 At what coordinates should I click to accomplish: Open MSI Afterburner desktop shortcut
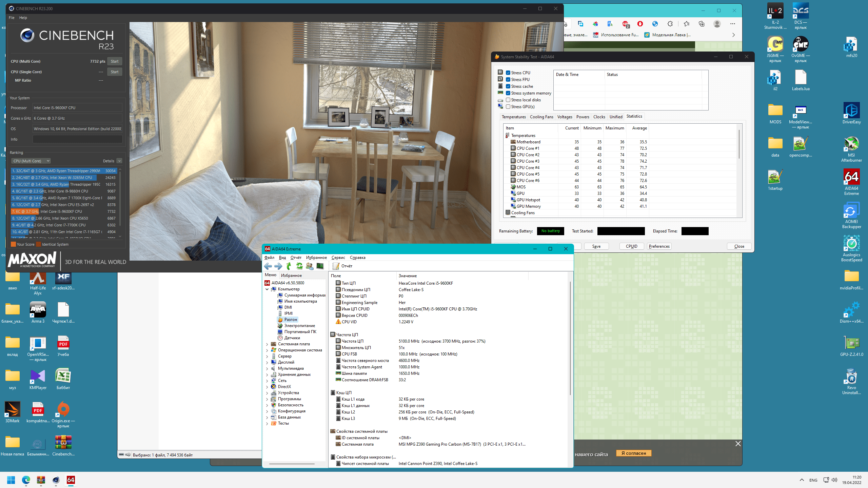pos(851,149)
